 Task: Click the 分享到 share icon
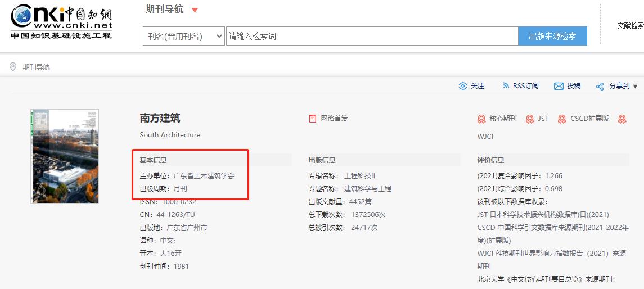pos(600,87)
